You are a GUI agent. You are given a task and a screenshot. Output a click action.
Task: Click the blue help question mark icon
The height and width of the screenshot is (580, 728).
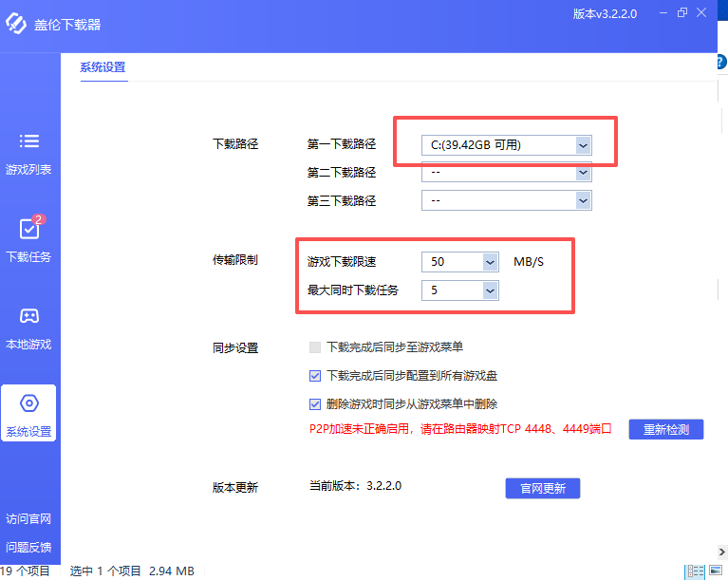[722, 62]
